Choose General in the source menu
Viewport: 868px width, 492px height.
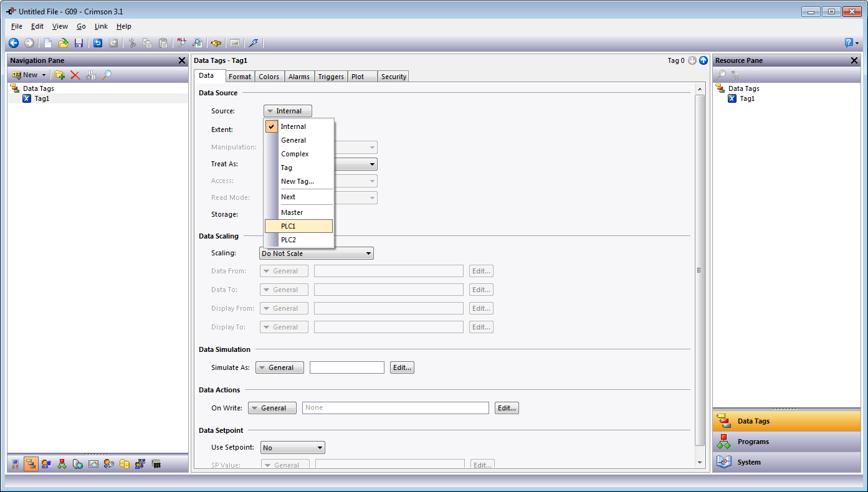click(299, 140)
